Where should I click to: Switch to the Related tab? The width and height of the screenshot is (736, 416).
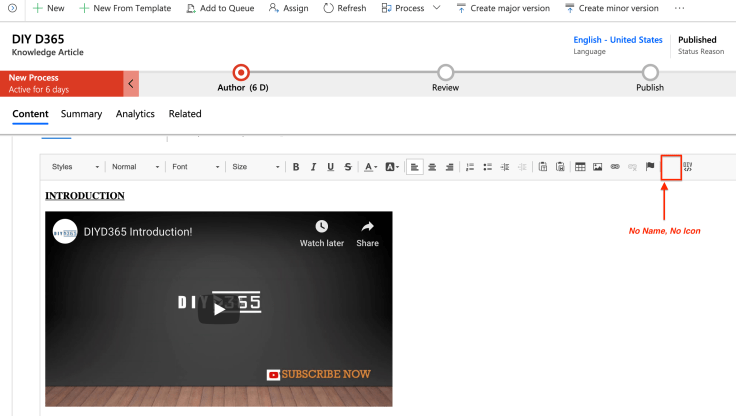[185, 114]
